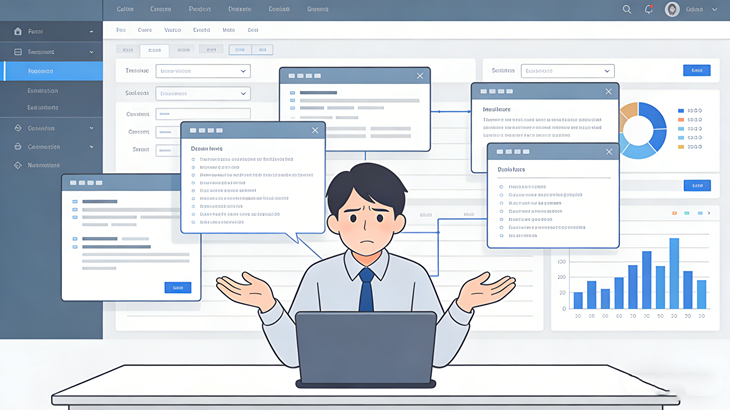Open notifications bell with red badge

pos(649,9)
